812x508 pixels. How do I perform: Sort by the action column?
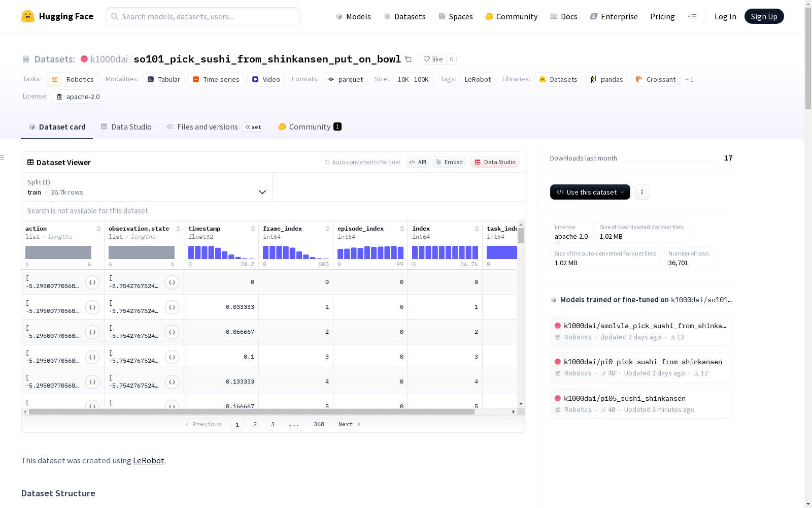(98, 229)
